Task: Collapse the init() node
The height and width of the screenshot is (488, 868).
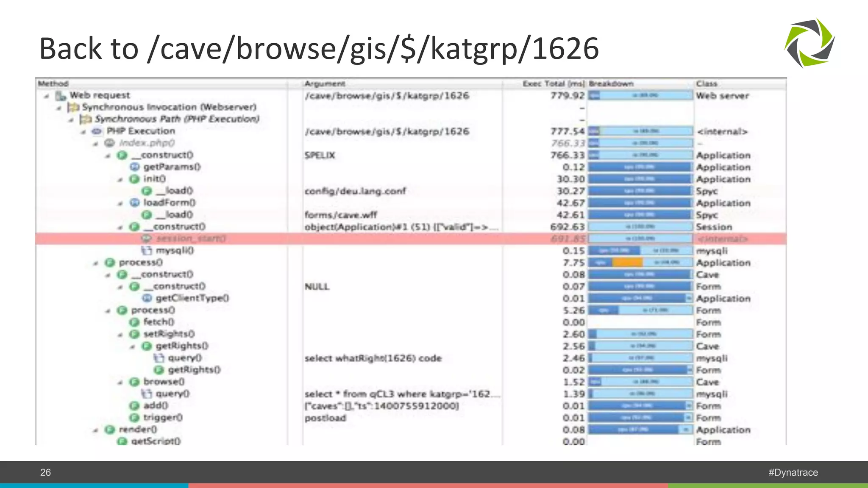Action: pos(120,180)
